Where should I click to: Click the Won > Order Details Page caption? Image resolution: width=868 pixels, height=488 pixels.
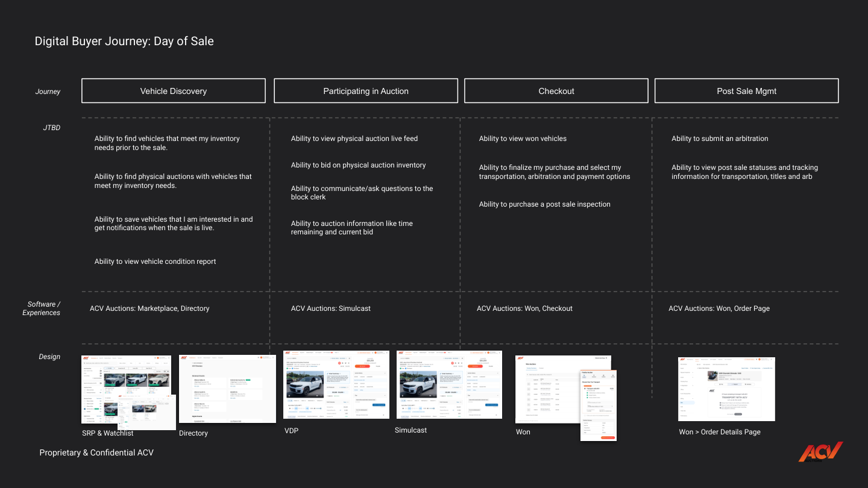tap(720, 432)
